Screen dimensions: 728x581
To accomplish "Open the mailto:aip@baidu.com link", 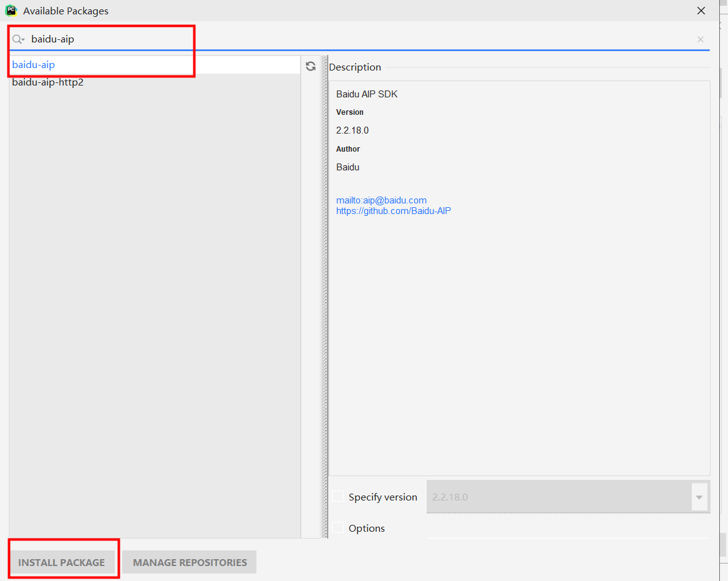I will (x=381, y=200).
